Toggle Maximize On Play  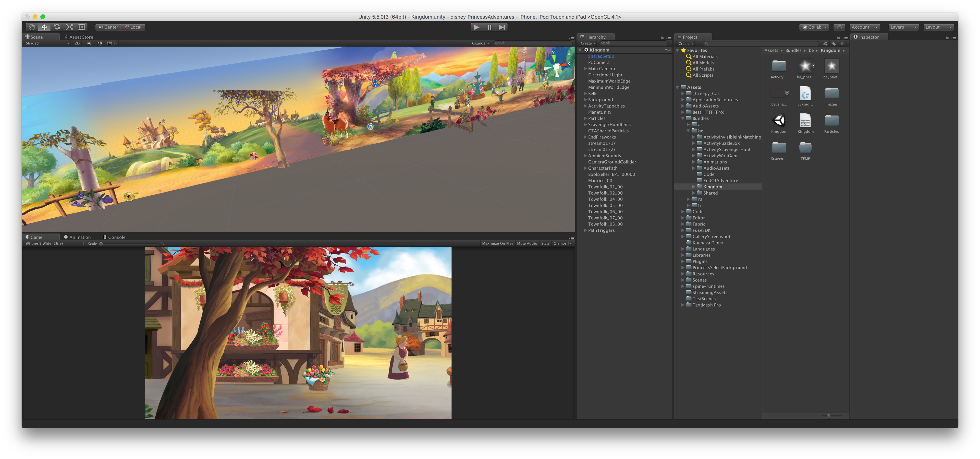497,243
